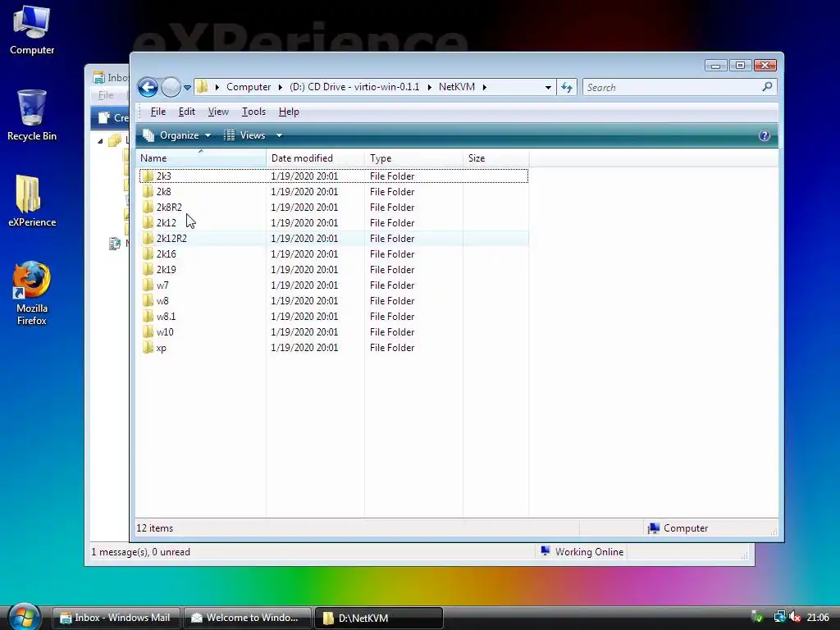Open the Edit menu
Image resolution: width=840 pixels, height=630 pixels.
[186, 112]
